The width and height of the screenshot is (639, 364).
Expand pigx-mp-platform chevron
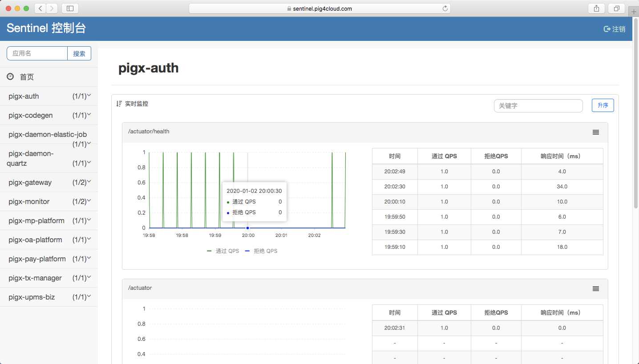(x=89, y=220)
